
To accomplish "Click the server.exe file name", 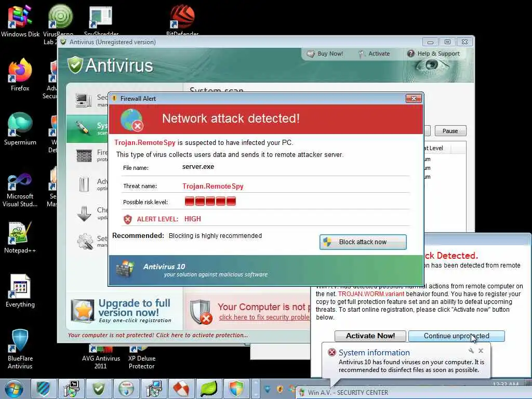I will click(x=198, y=167).
